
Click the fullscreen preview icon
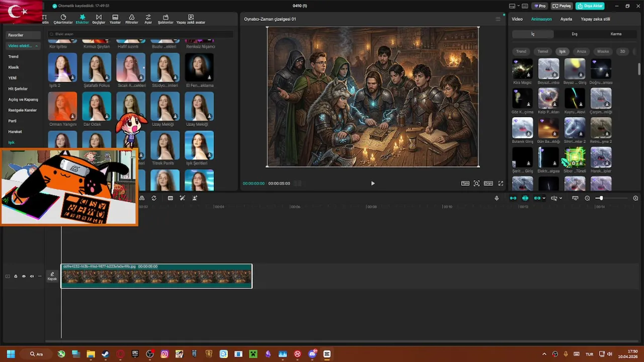[501, 184]
